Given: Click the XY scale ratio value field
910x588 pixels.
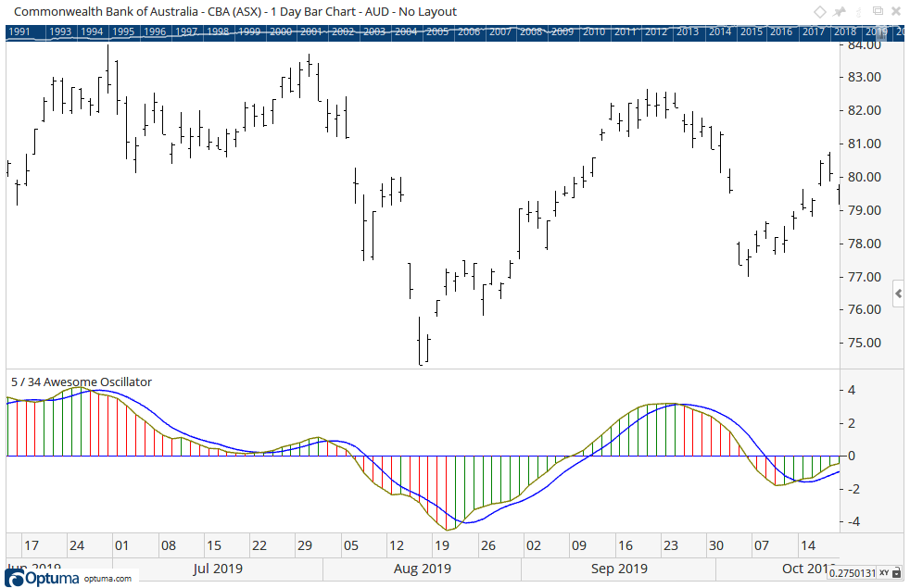Looking at the screenshot, I should tap(852, 573).
